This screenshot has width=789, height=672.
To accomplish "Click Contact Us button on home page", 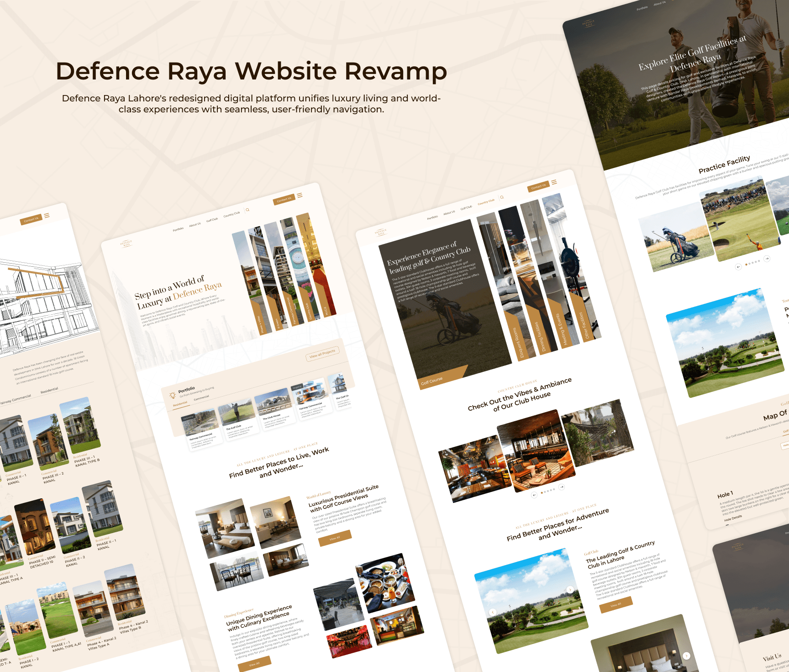I will (x=284, y=200).
